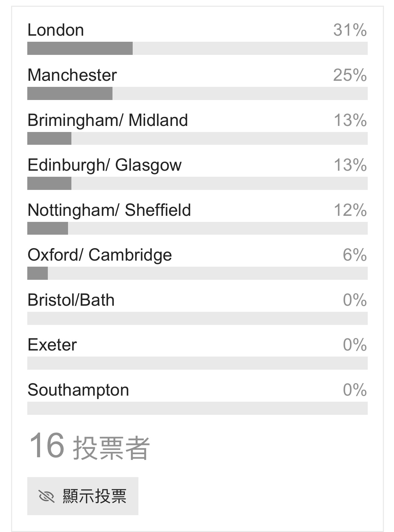Select the Brimingham/ Midland poll option
This screenshot has width=394, height=532.
pos(108,120)
